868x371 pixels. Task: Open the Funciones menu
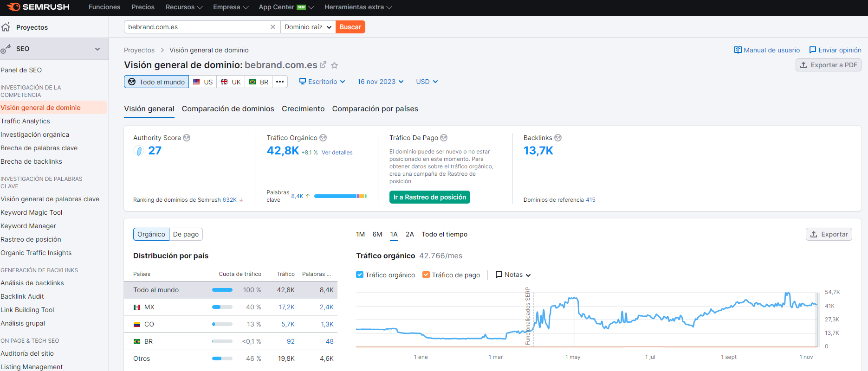[x=104, y=7]
